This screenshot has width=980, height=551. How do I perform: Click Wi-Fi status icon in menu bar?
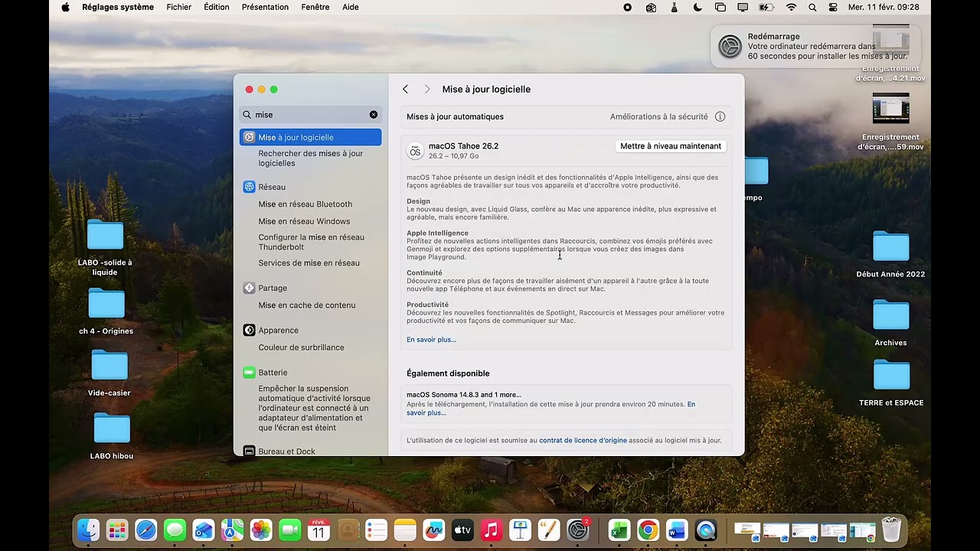[791, 7]
